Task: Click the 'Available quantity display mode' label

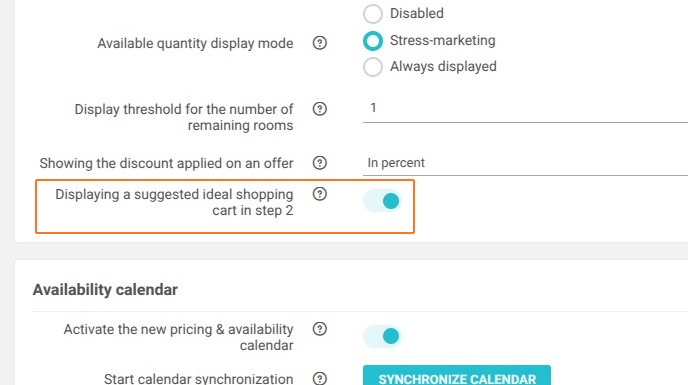Action: [195, 43]
